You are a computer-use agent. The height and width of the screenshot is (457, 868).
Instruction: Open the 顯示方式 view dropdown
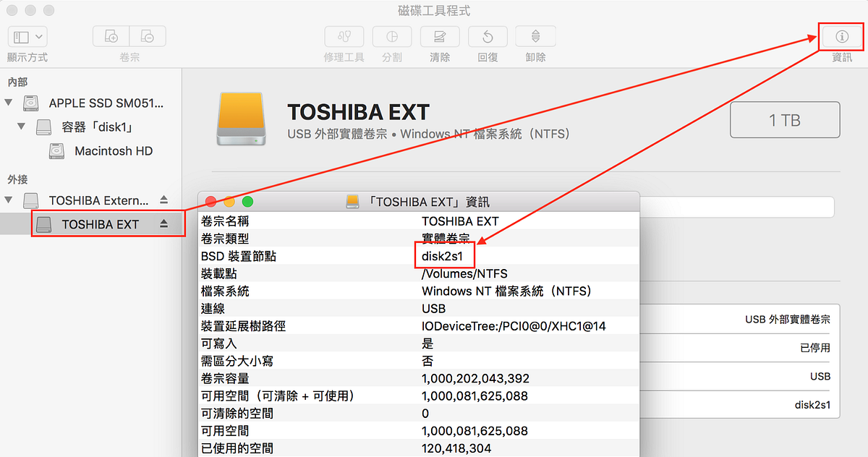(27, 36)
